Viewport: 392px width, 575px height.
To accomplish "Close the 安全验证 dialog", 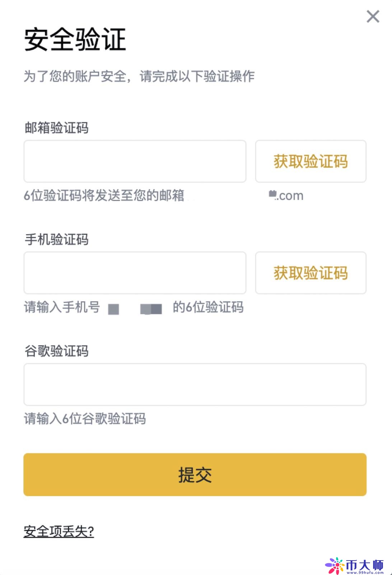I will (x=373, y=17).
